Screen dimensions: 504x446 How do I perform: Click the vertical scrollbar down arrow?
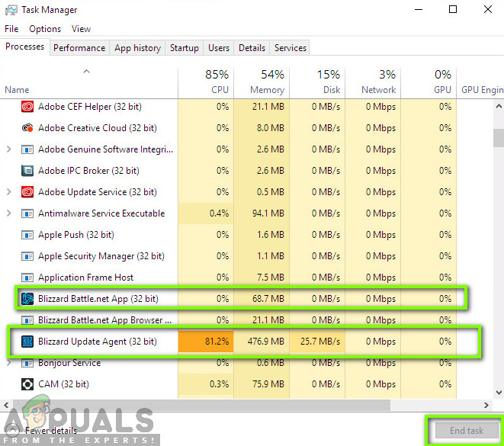499,393
